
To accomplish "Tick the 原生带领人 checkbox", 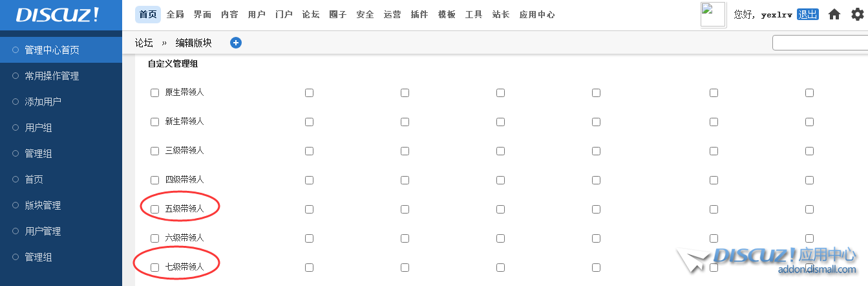I will 154,93.
